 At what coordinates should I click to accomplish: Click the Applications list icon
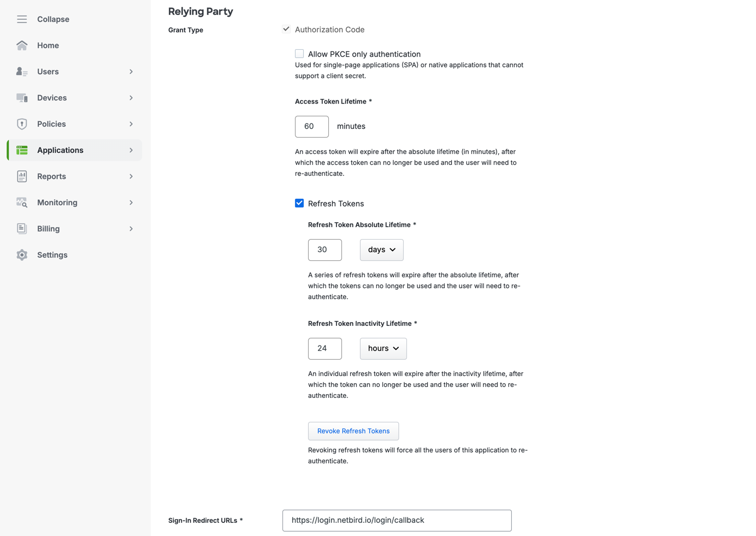point(22,150)
